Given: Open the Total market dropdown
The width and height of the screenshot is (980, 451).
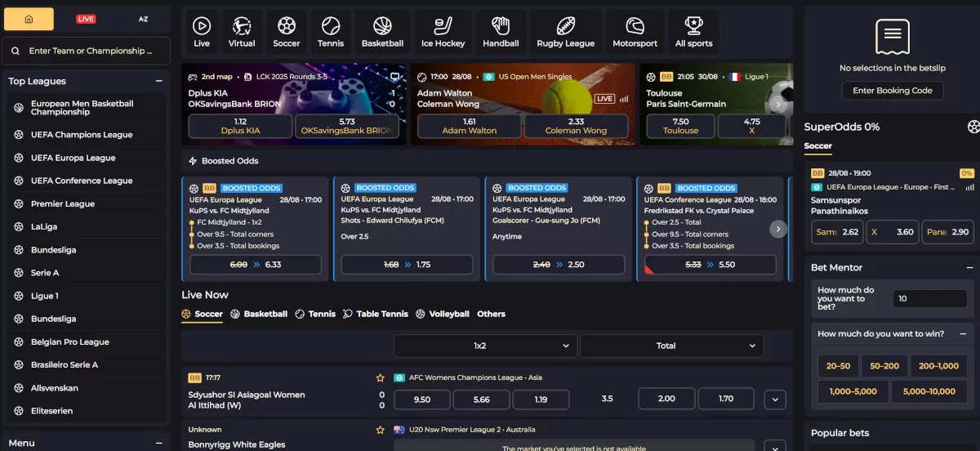Looking at the screenshot, I should [671, 346].
